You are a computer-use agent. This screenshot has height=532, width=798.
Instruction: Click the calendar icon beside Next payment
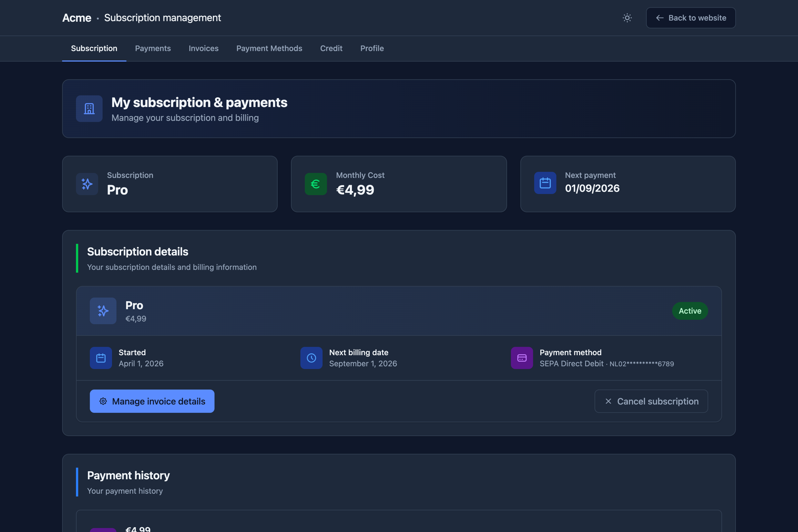545,183
